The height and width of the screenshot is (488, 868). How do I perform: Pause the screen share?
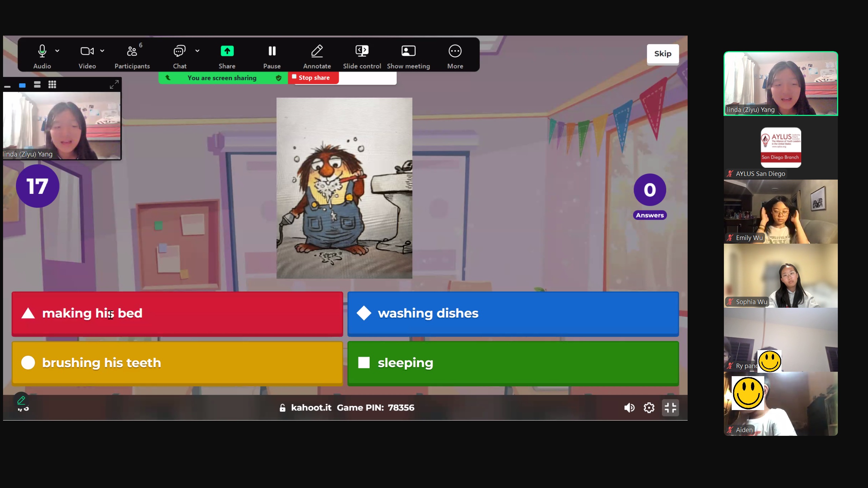pyautogui.click(x=272, y=52)
